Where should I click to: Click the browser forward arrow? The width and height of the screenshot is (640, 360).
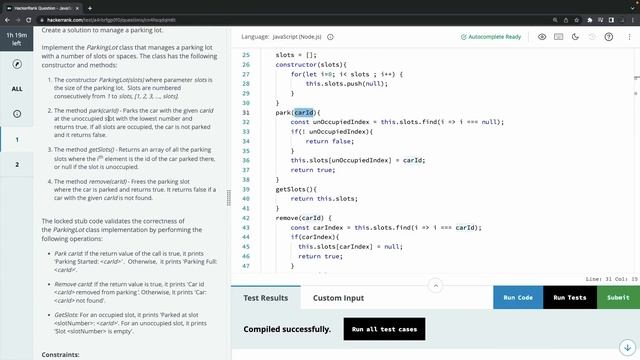coord(18,20)
